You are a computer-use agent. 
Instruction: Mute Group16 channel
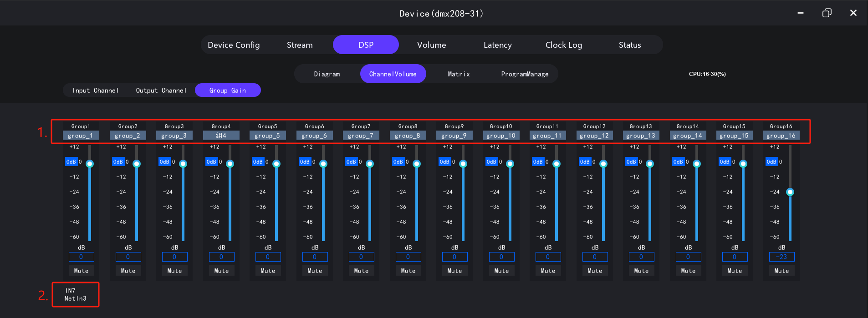[782, 271]
